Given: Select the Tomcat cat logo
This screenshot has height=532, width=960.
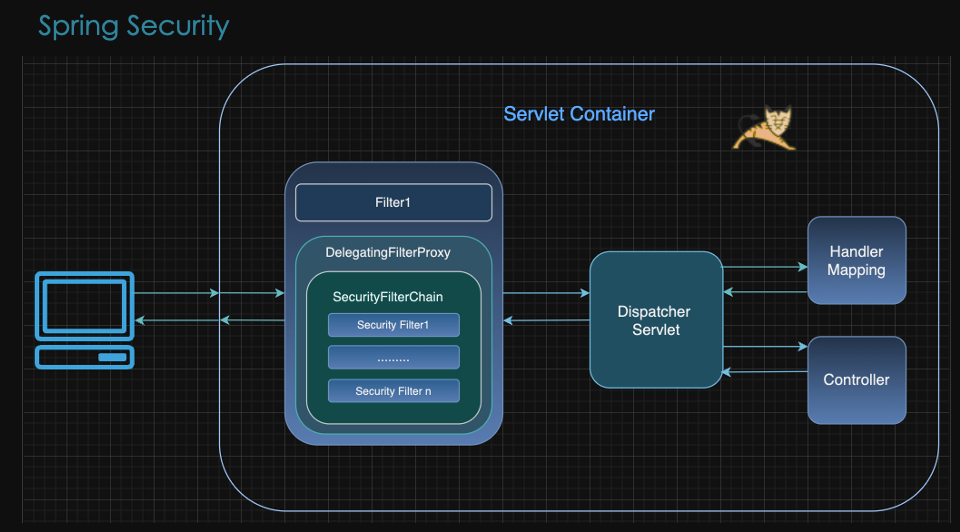Looking at the screenshot, I should (765, 128).
